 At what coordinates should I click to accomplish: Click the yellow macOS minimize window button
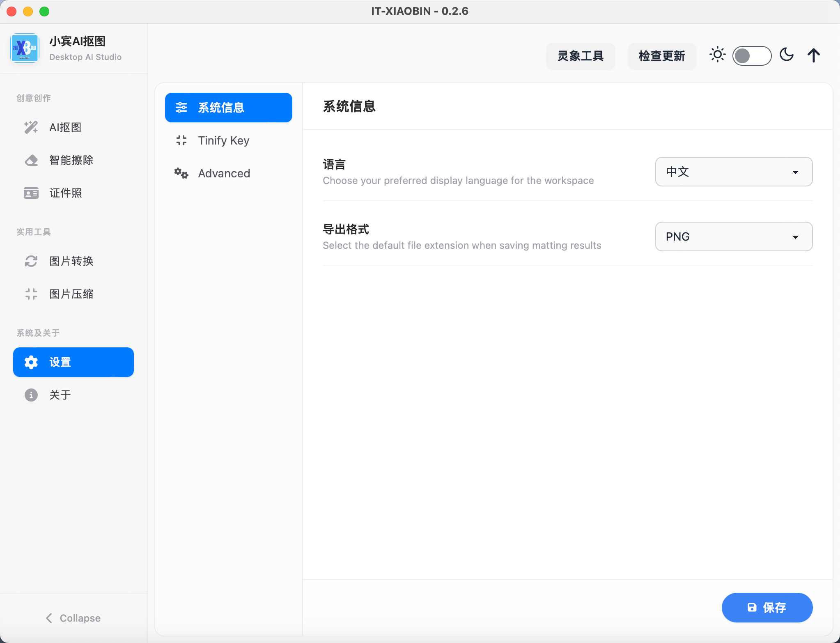click(x=28, y=11)
